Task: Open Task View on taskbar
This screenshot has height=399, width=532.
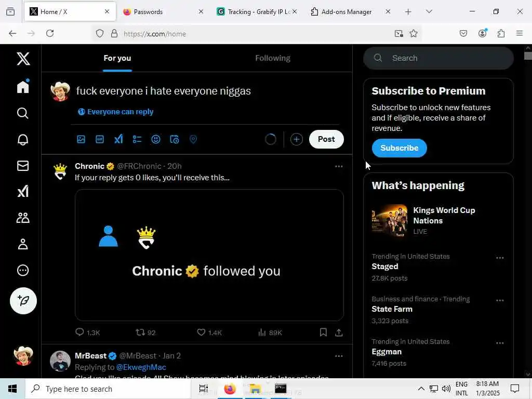Action: (203, 389)
